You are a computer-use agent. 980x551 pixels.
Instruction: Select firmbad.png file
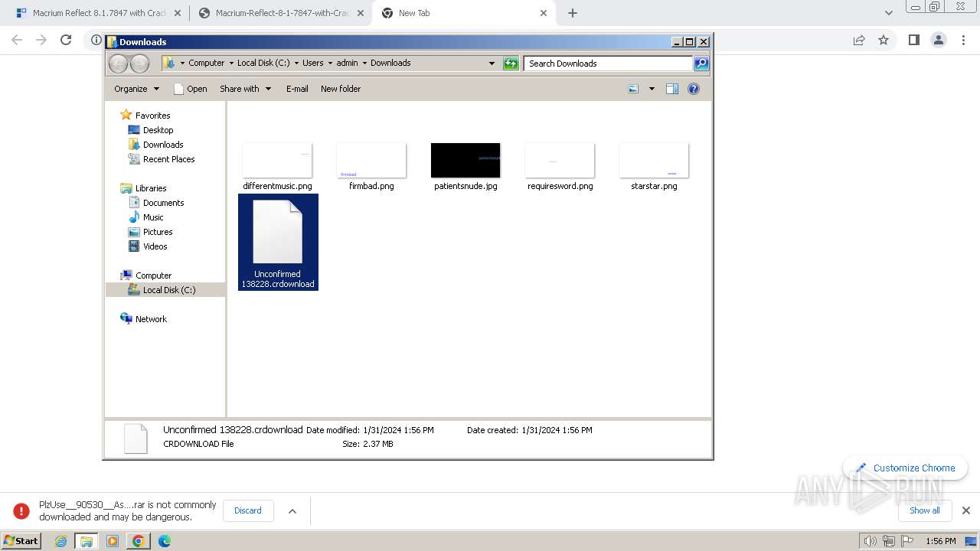tap(371, 165)
